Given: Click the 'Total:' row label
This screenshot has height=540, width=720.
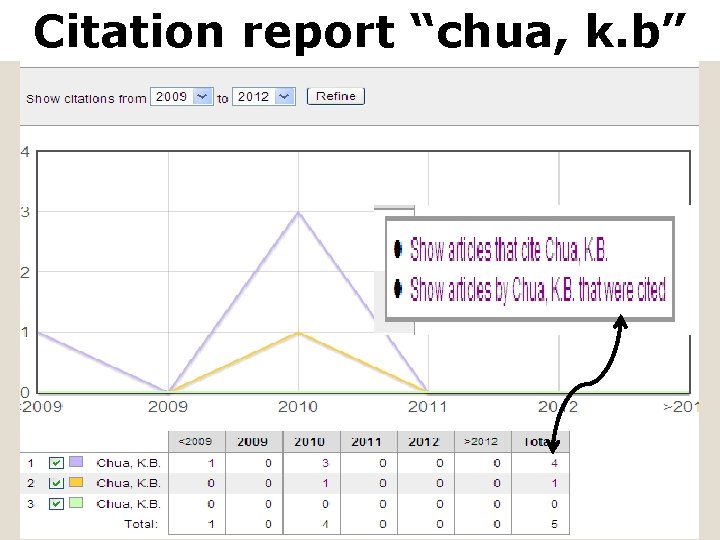Looking at the screenshot, I should click(x=141, y=524).
